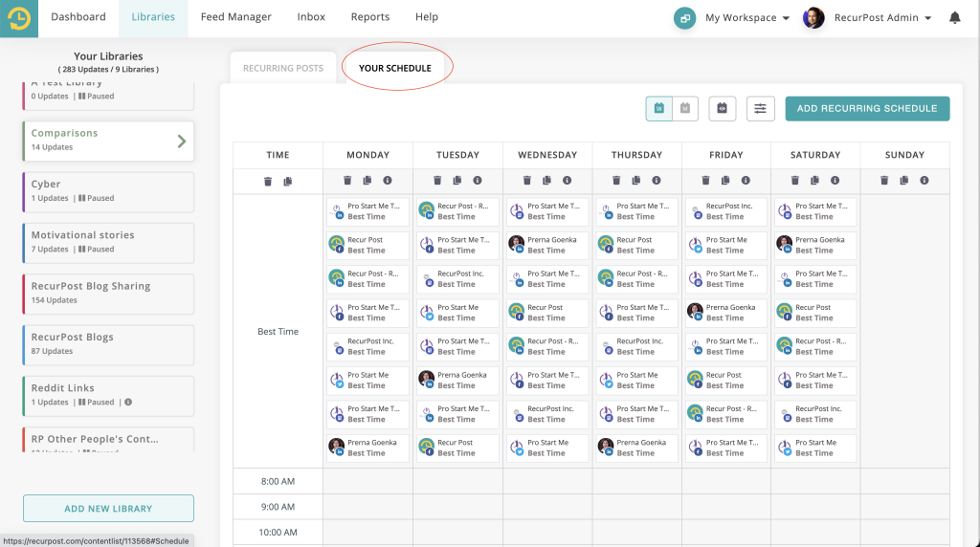
Task: Click the Wednesday copy icon
Action: (546, 181)
